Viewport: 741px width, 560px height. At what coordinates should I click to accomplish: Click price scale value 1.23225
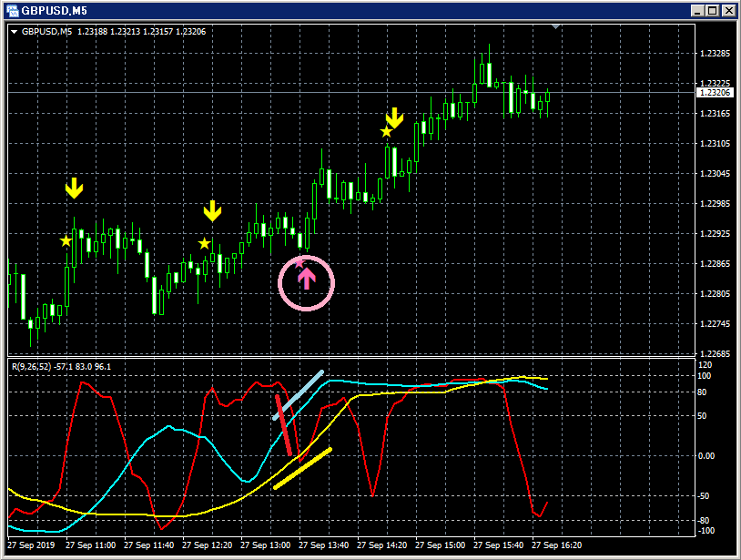pos(715,84)
